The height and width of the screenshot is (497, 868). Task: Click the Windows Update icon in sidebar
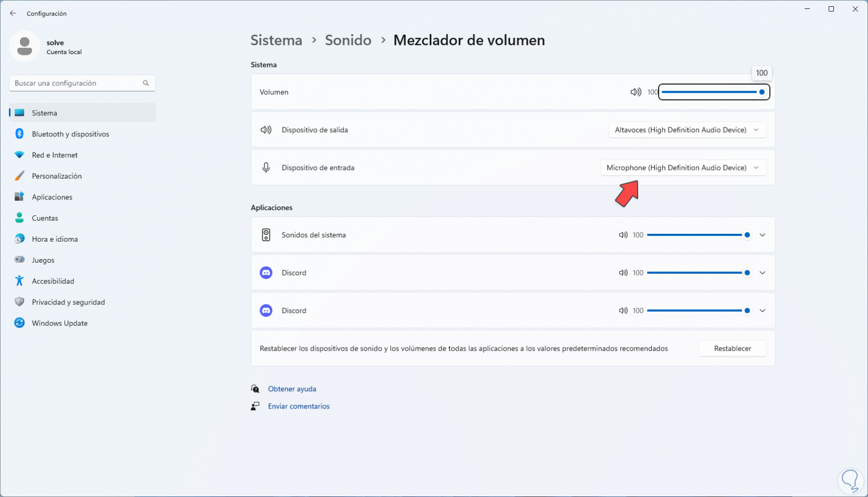point(19,323)
